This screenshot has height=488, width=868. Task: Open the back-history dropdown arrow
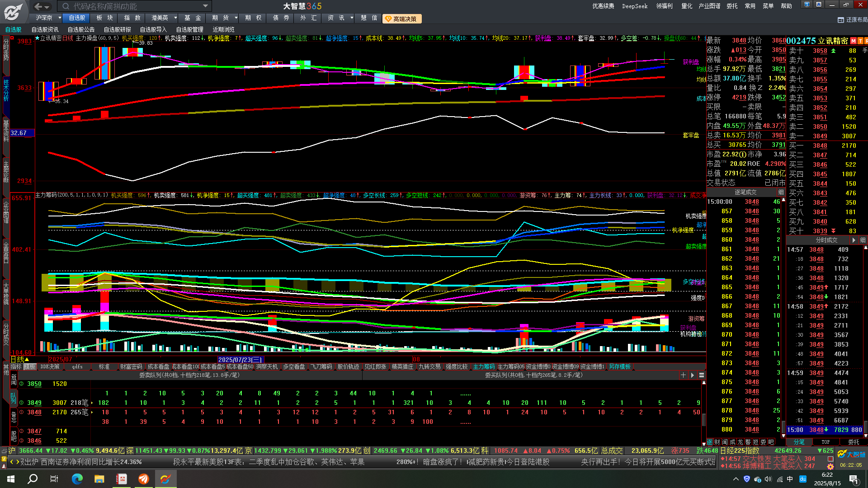pos(47,6)
